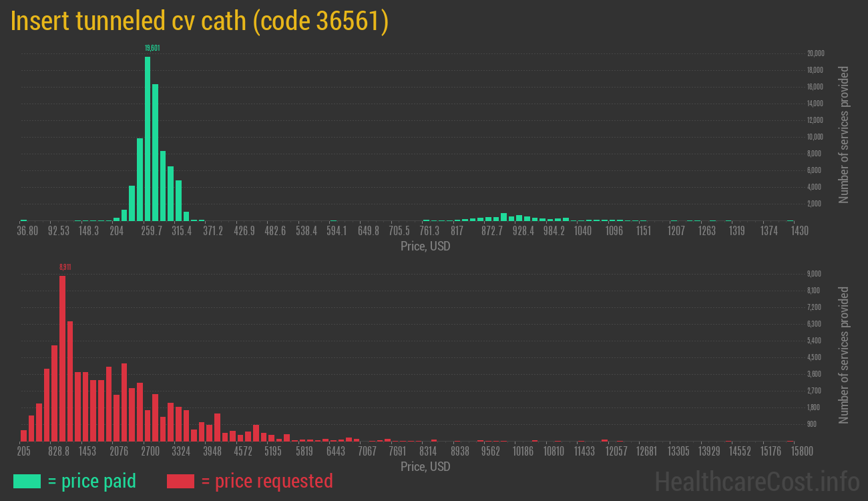Click the 259.7 tick on top x-axis

click(x=152, y=231)
